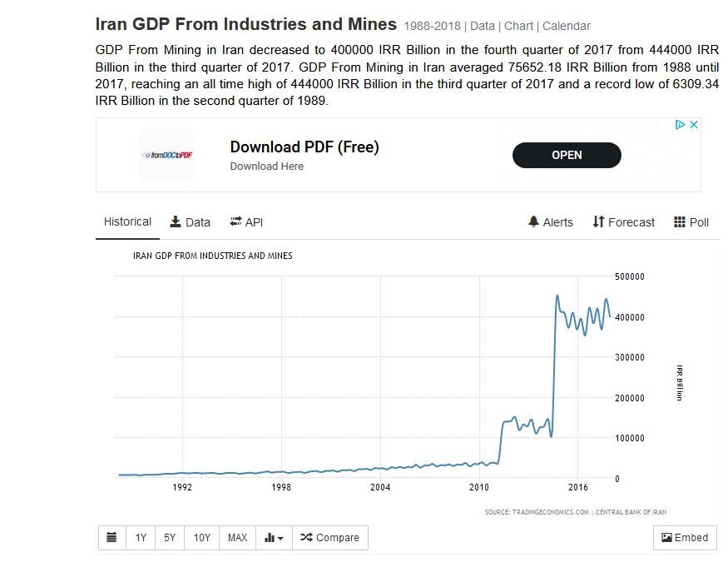Set chart range to 10Y
The width and height of the screenshot is (728, 577).
click(202, 538)
